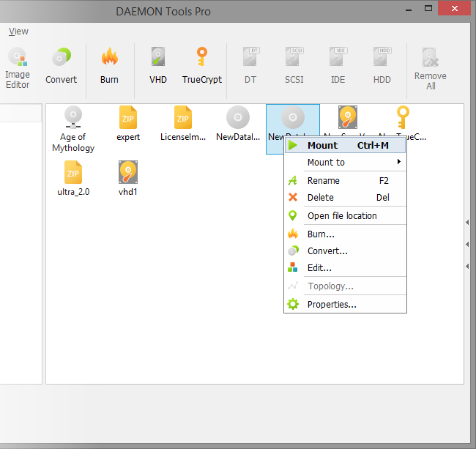This screenshot has height=449, width=476.
Task: Click Open file location entry
Action: (345, 216)
